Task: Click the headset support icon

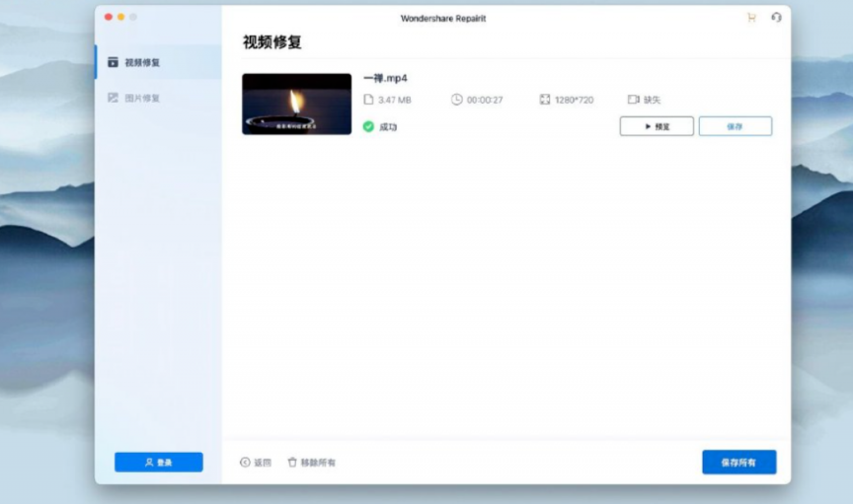Action: [776, 18]
